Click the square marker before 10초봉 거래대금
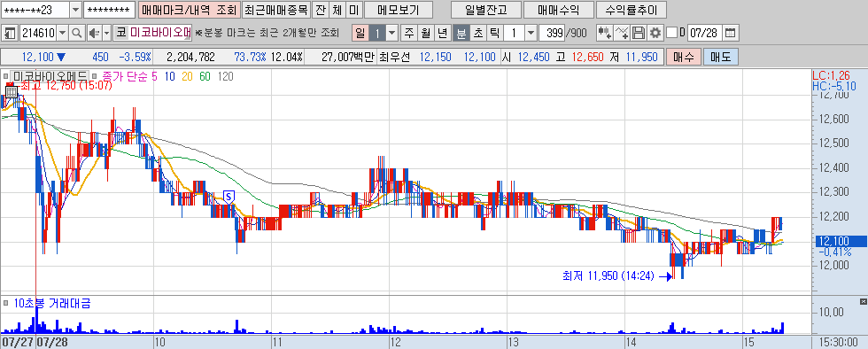 (x=5, y=303)
